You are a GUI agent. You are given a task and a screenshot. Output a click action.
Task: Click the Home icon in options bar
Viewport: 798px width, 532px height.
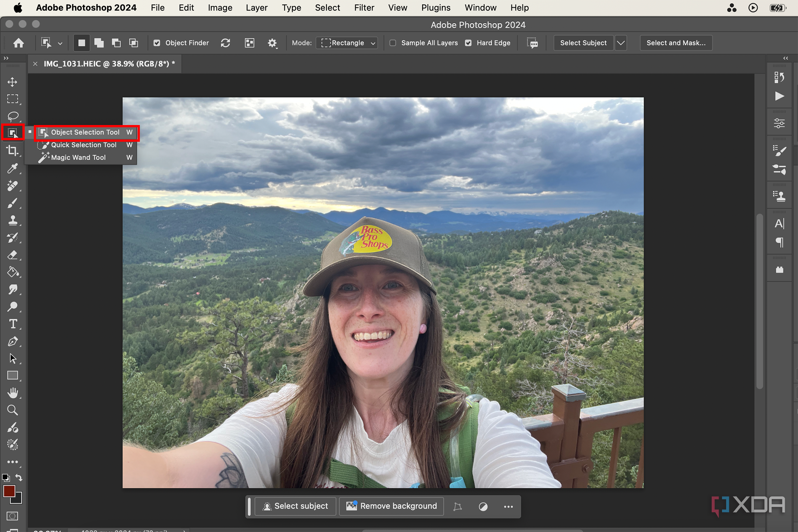point(19,43)
